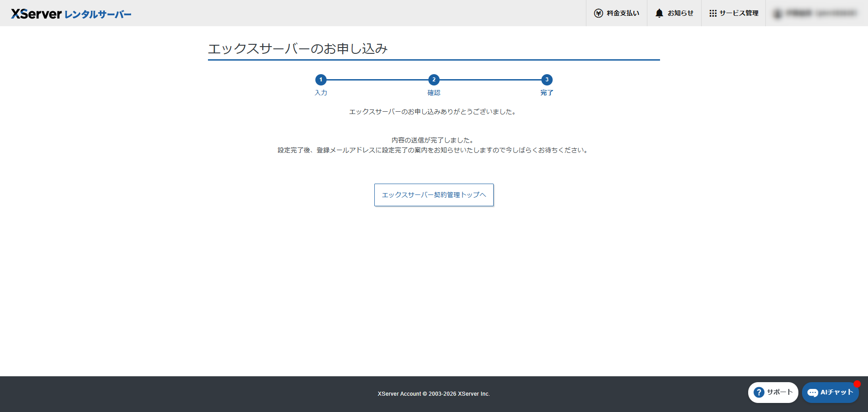Open the blurred user account menu
This screenshot has width=868, height=412.
click(816, 13)
